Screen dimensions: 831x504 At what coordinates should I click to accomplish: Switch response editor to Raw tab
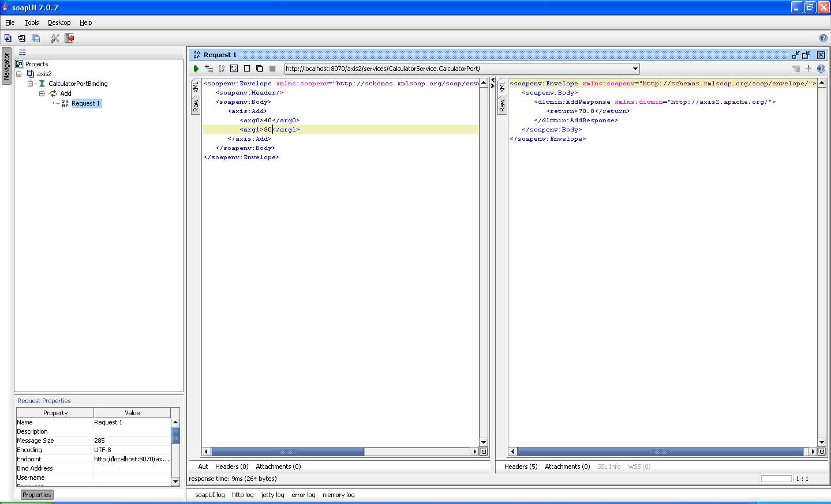[502, 106]
